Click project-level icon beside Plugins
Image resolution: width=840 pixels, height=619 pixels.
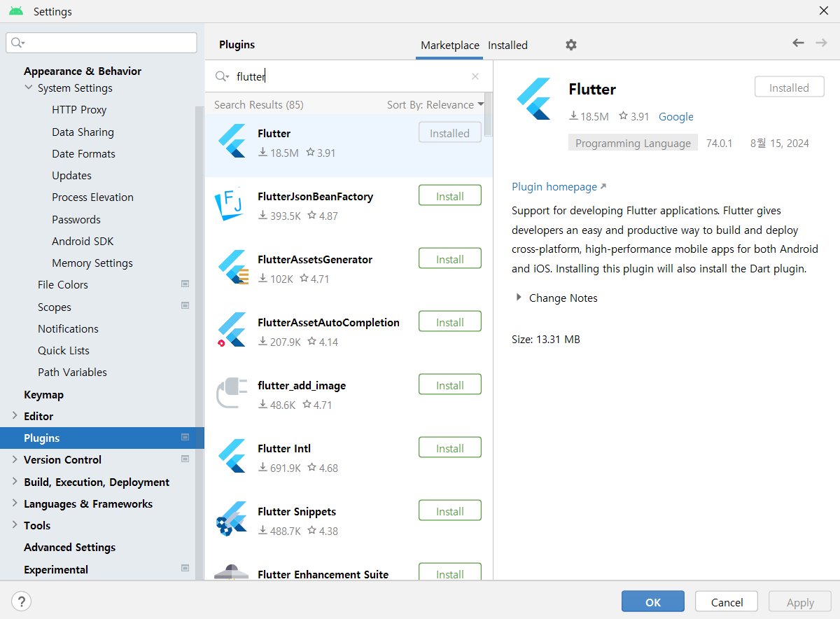coord(185,437)
